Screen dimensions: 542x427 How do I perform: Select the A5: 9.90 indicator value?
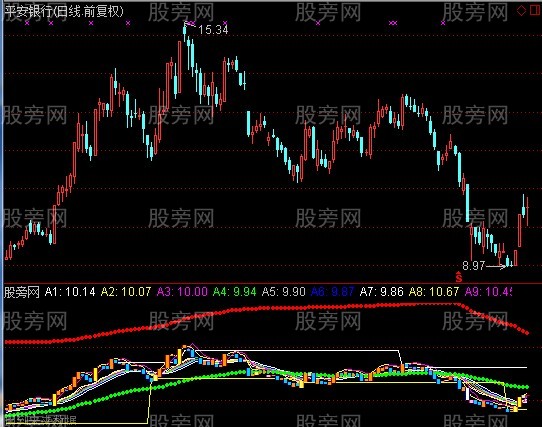point(283,292)
